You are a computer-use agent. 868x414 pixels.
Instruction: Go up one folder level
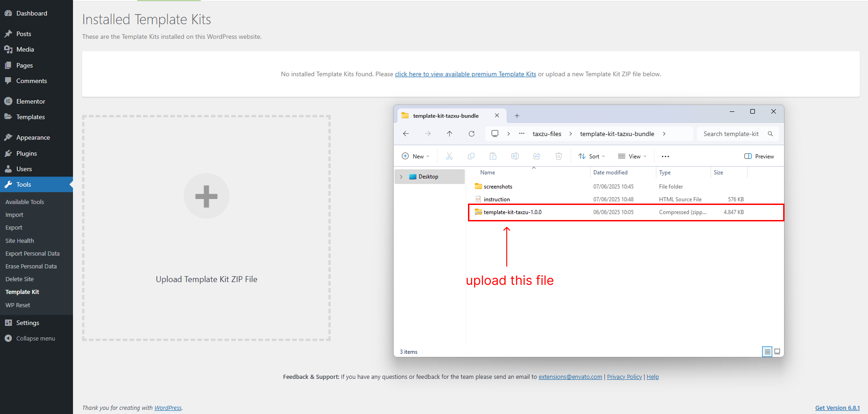450,134
